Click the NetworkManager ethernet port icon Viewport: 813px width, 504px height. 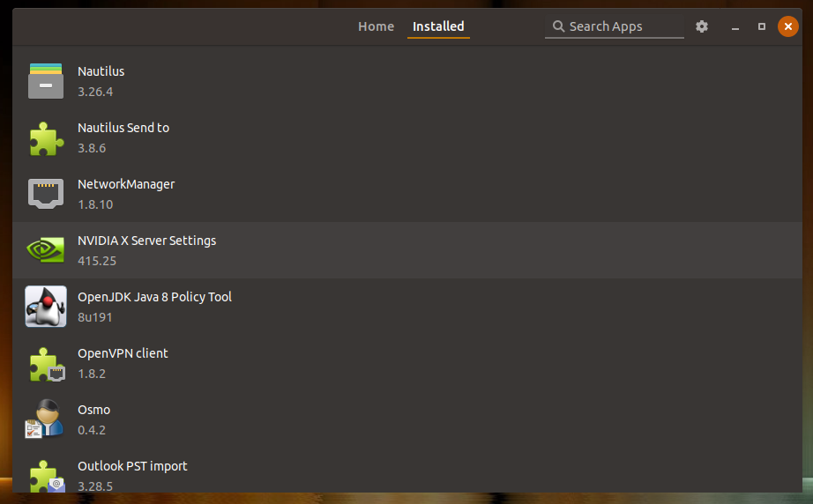(46, 194)
